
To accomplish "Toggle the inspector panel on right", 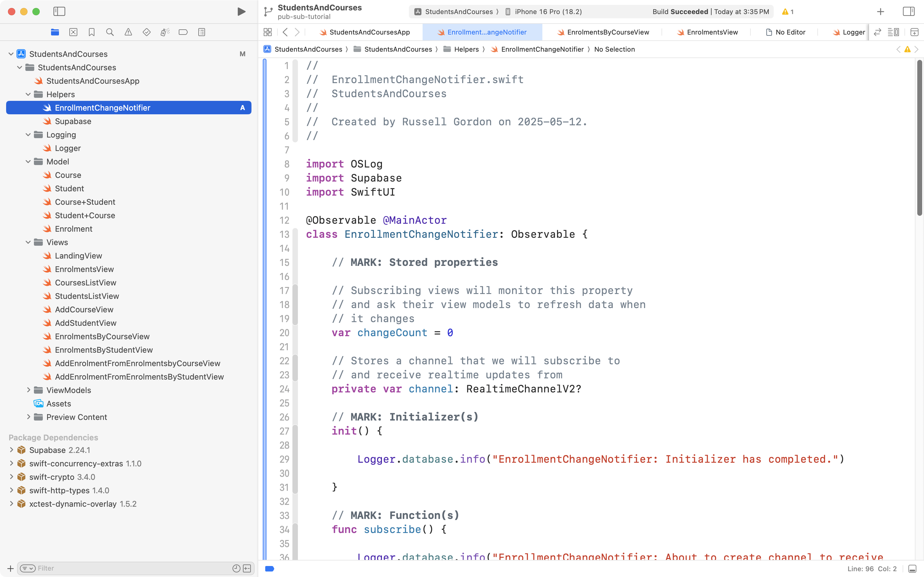I will pos(908,11).
